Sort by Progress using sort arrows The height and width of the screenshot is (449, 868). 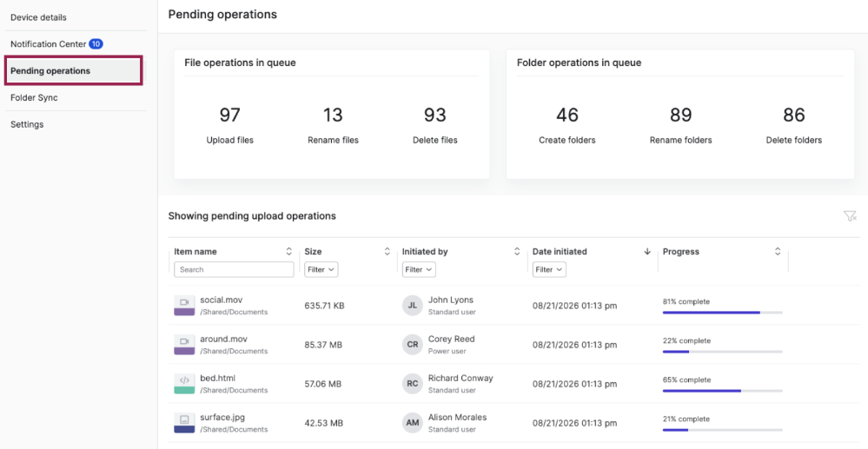tap(778, 251)
